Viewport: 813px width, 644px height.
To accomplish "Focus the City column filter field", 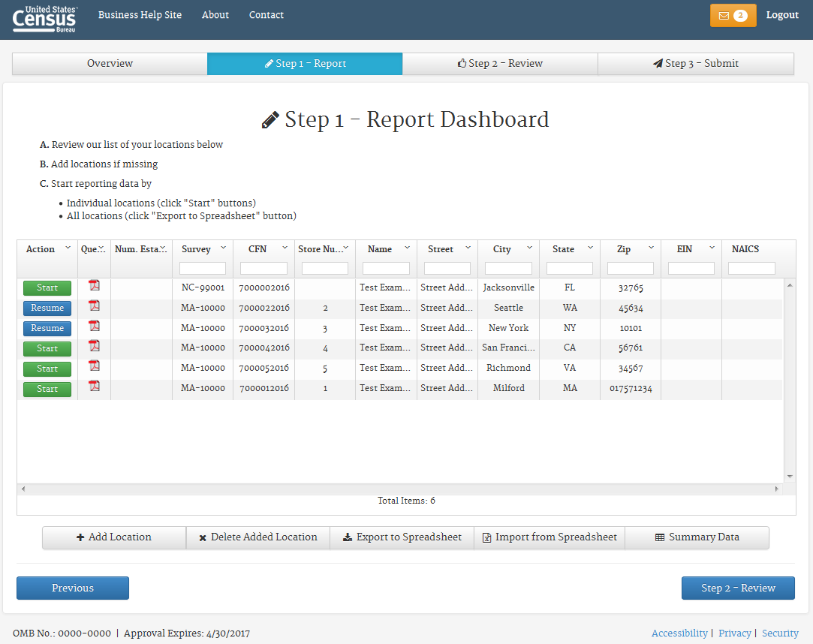I will pos(509,268).
